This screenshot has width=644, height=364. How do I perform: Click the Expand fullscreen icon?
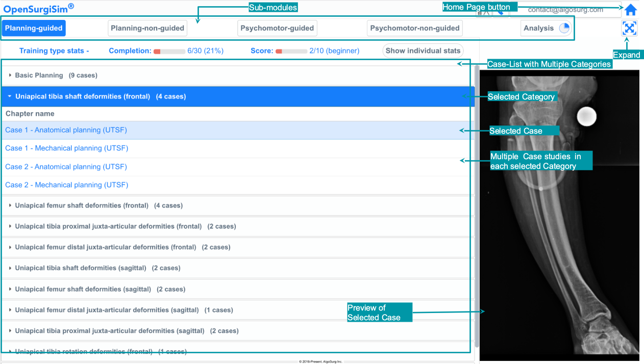(x=630, y=29)
